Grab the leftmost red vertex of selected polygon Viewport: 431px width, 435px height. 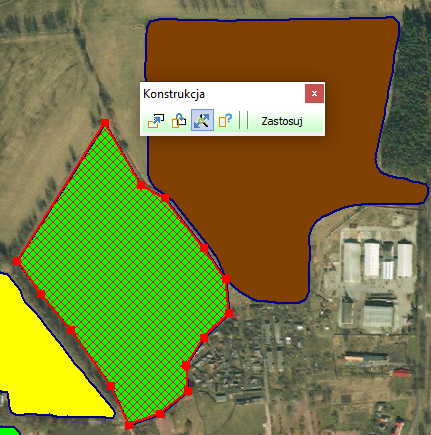pos(17,261)
